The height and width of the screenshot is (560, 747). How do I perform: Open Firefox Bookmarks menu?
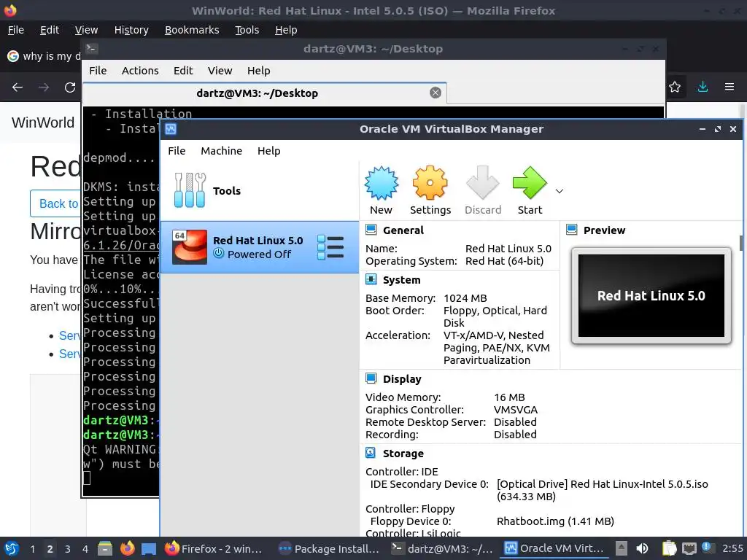click(192, 30)
